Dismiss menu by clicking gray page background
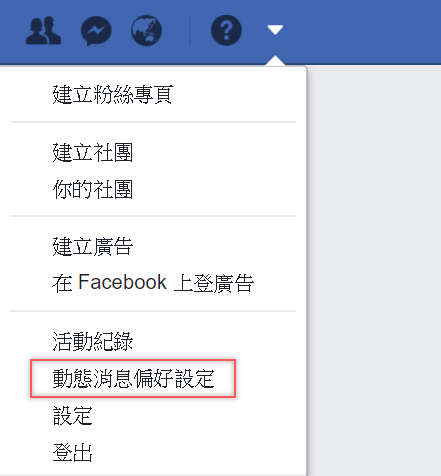The height and width of the screenshot is (476, 441). pos(373,267)
